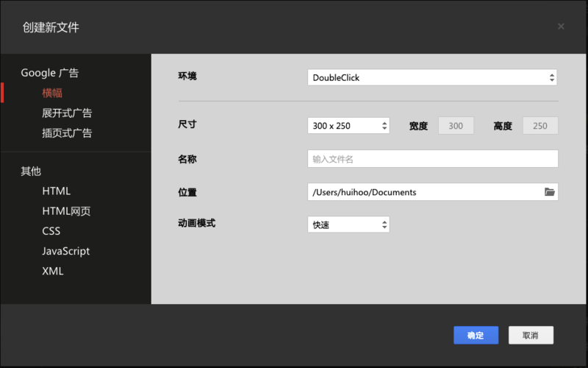588x368 pixels.
Task: Open the 动画模式 快速 dropdown
Action: coord(348,224)
